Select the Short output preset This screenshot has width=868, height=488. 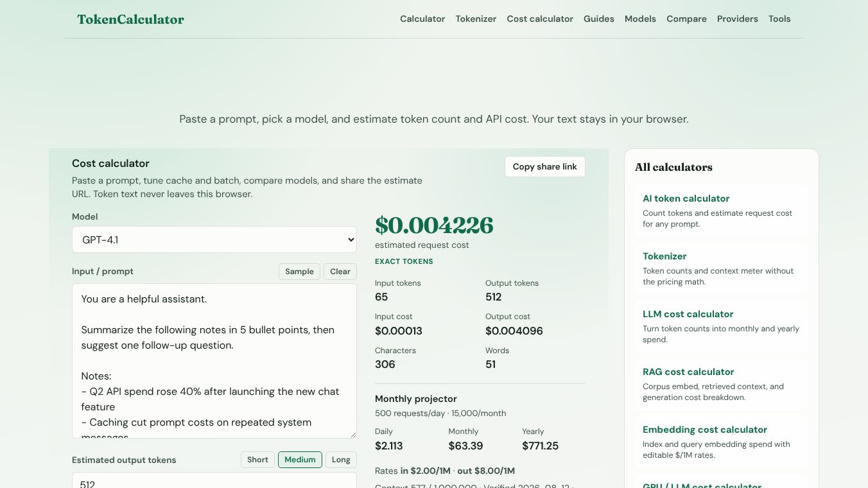point(257,460)
